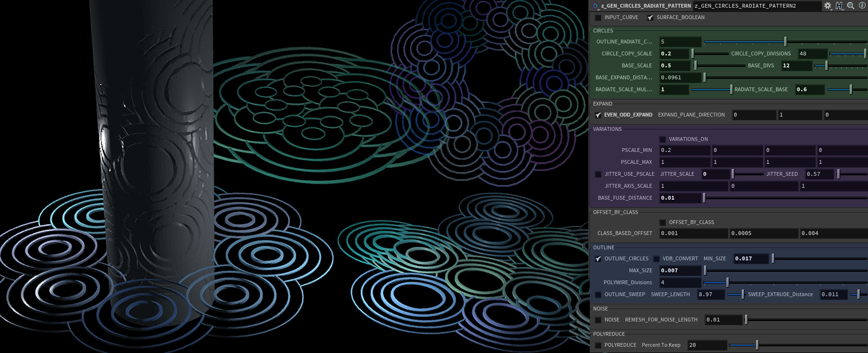Enable the JITTER_USE_PSCALE checkbox
This screenshot has width=868, height=353.
pos(598,174)
